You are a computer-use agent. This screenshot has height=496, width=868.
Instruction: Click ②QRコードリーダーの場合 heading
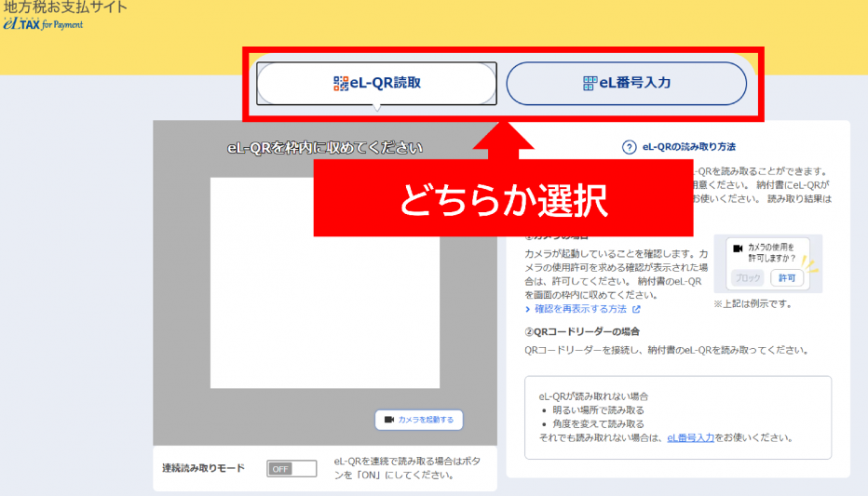tap(582, 332)
